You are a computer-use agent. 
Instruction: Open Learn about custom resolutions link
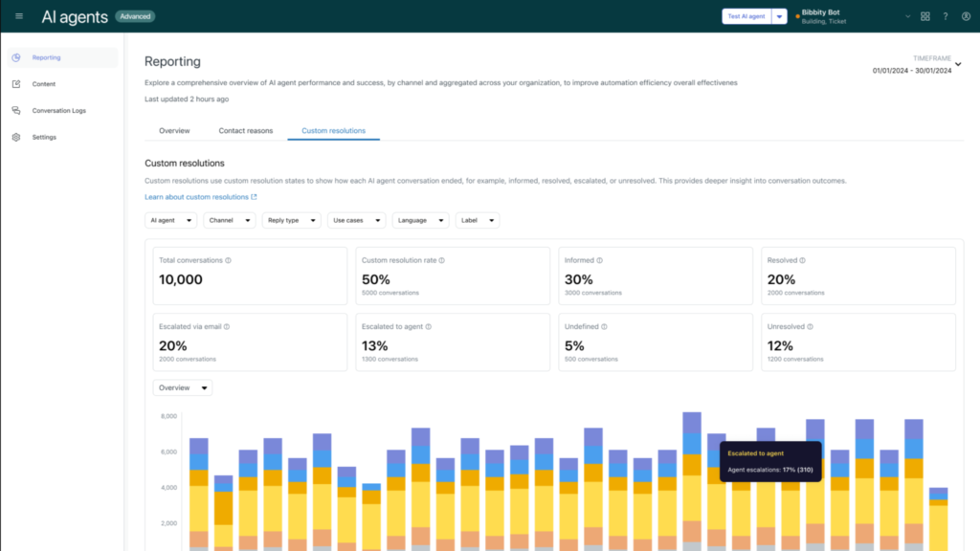(x=196, y=197)
